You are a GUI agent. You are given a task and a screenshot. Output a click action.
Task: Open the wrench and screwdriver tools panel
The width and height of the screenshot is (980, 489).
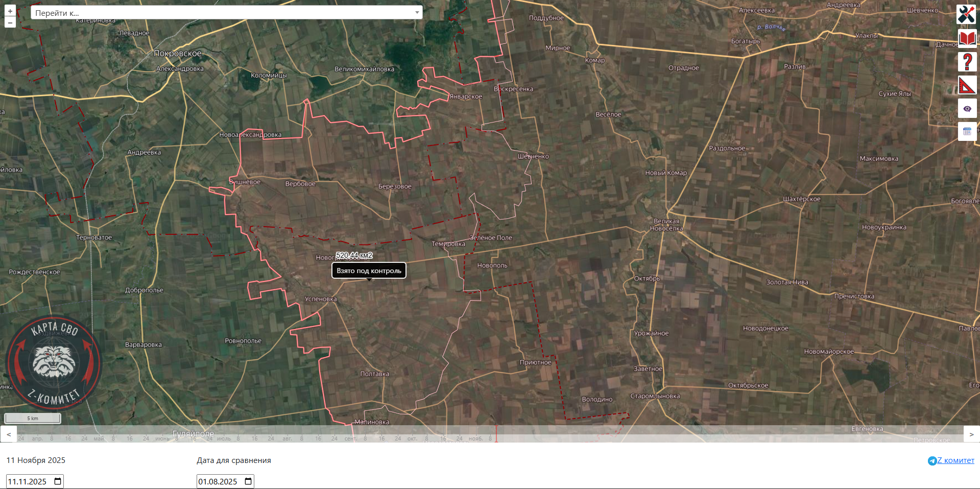(x=967, y=14)
